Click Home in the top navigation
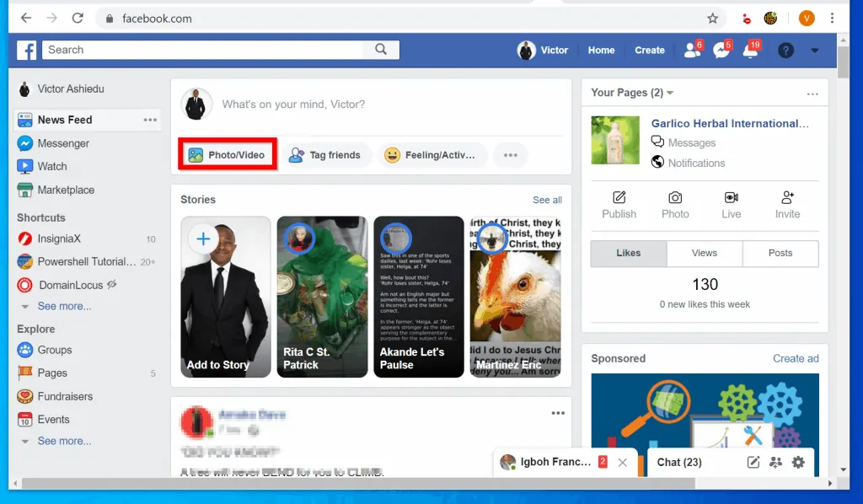 click(x=600, y=51)
